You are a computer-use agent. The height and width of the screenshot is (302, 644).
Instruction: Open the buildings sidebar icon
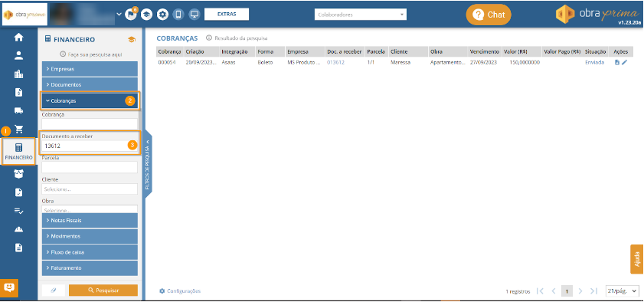click(18, 74)
